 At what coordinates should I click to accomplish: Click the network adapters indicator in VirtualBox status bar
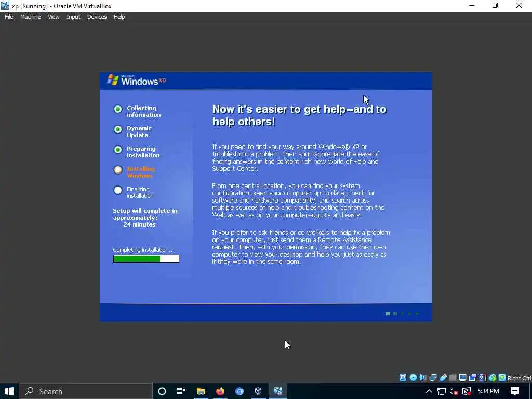(433, 378)
